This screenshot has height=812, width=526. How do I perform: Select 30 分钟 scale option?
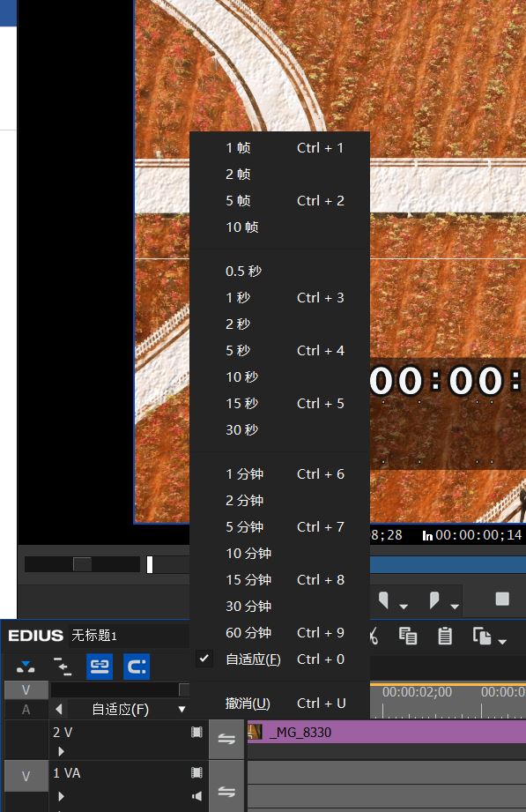click(x=279, y=607)
